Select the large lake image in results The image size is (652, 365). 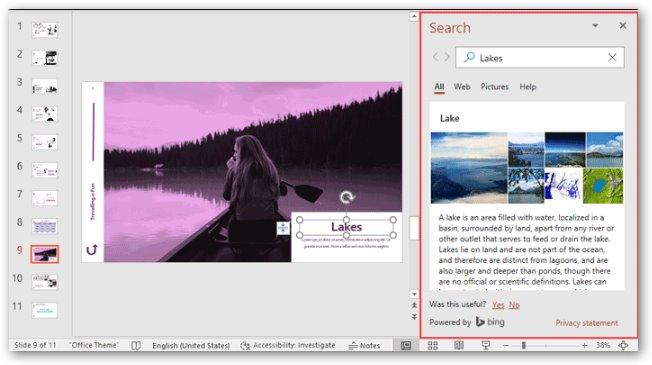469,168
